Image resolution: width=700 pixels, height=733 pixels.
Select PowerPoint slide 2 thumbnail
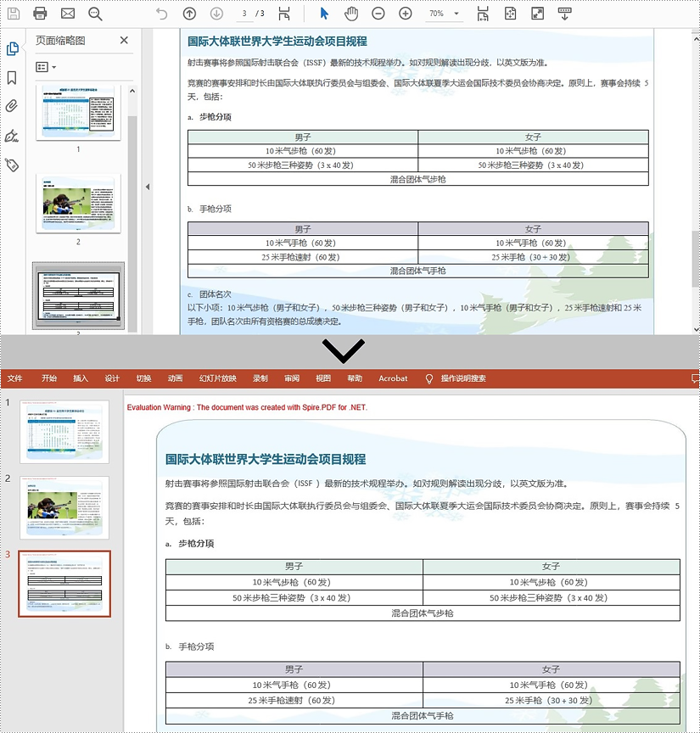[64, 507]
